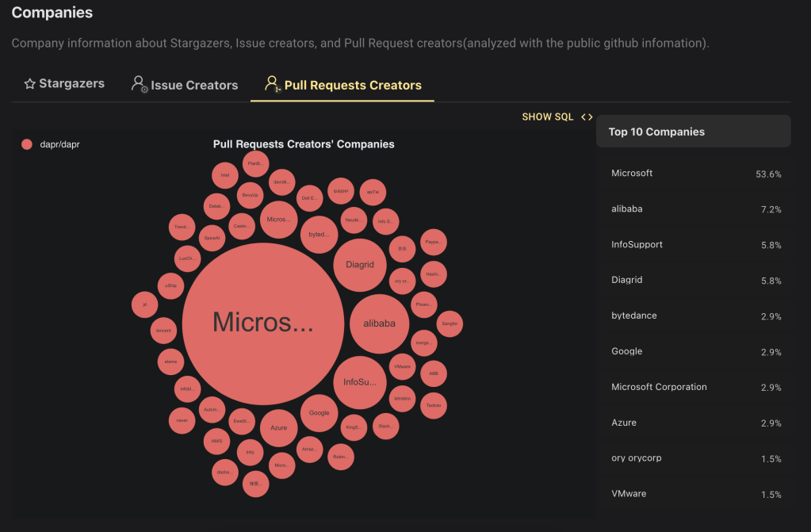Click ory orycorp in the Top 10 list
The image size is (811, 532).
tap(636, 458)
